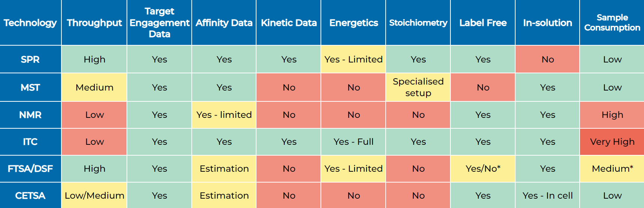Click the SPR row label
The width and height of the screenshot is (644, 208).
[30, 59]
